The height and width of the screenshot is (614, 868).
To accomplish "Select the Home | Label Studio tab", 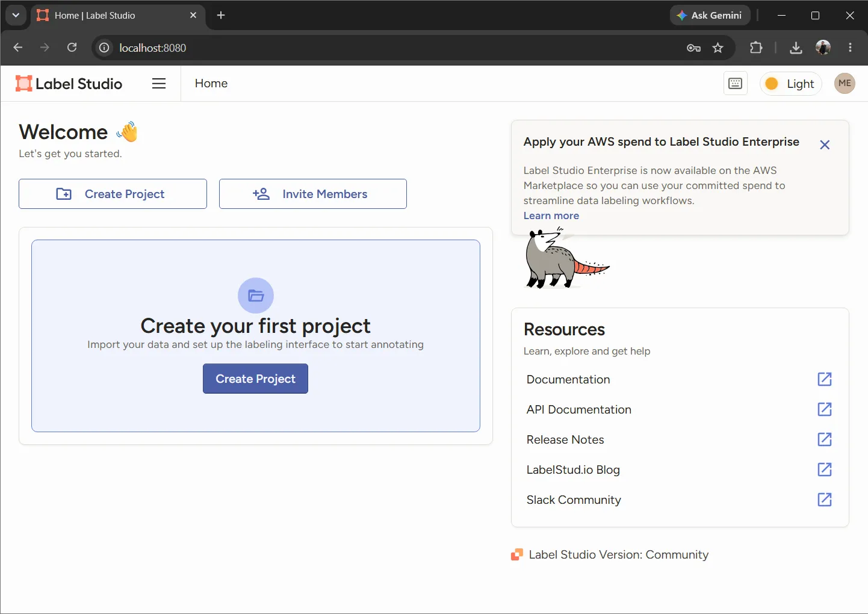I will [x=117, y=16].
